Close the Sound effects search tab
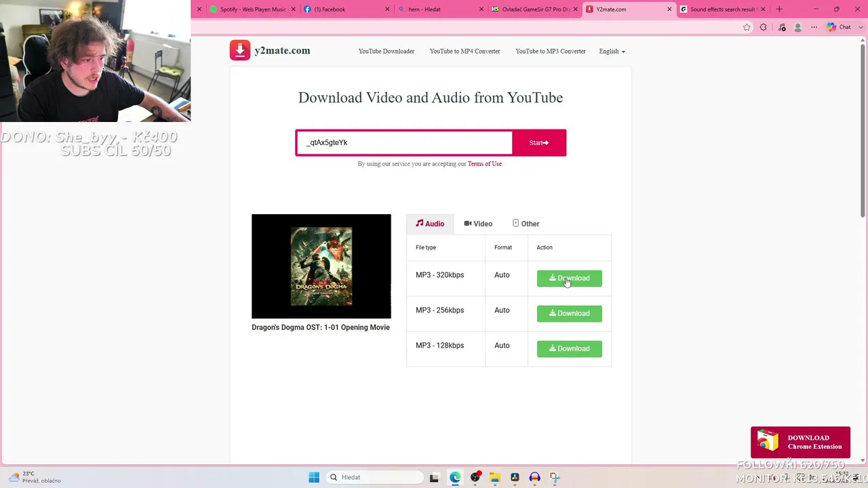868x488 pixels. [x=764, y=9]
